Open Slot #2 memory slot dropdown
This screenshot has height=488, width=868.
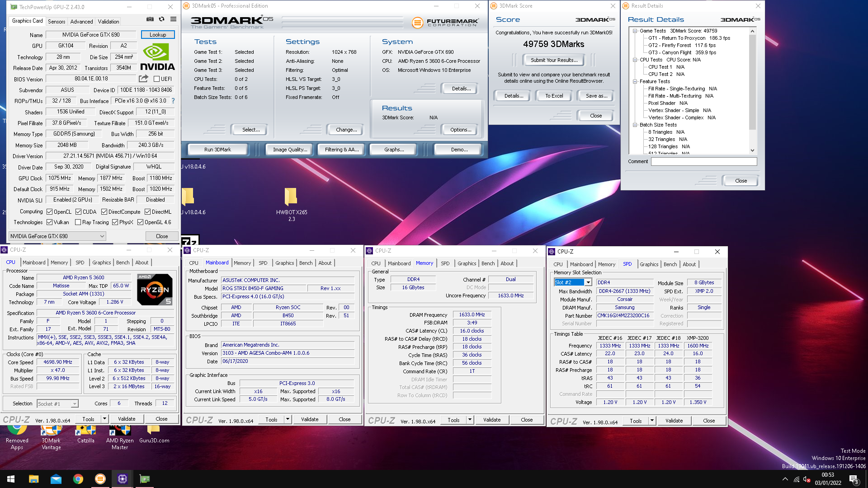pos(573,282)
